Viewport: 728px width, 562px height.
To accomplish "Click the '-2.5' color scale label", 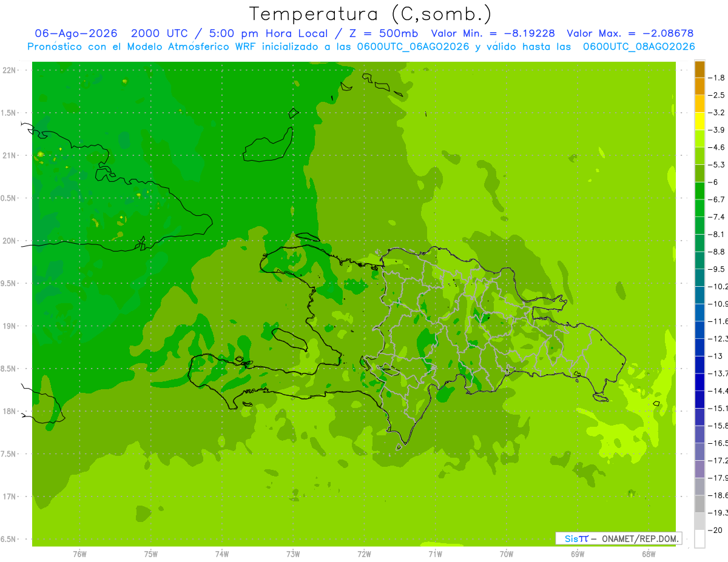I will point(716,95).
